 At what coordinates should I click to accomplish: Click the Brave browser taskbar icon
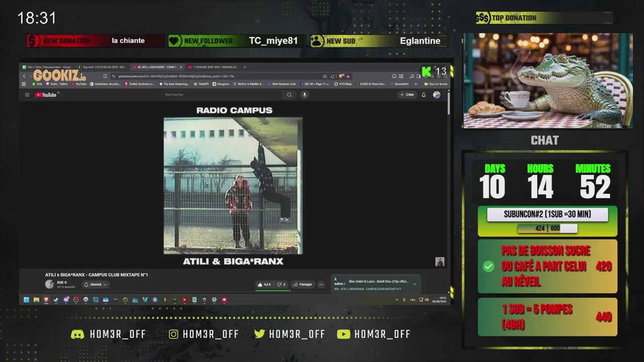point(46,300)
